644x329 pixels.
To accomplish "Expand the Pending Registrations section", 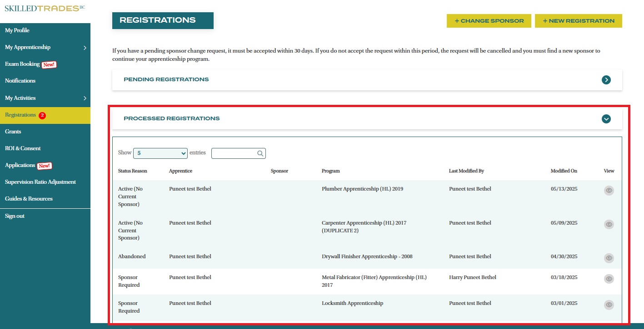I will pos(606,80).
